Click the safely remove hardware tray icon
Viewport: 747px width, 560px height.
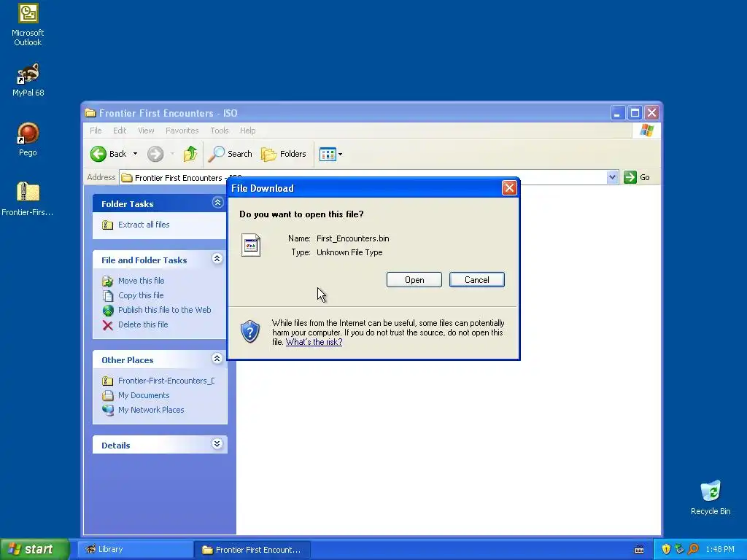[x=679, y=549]
